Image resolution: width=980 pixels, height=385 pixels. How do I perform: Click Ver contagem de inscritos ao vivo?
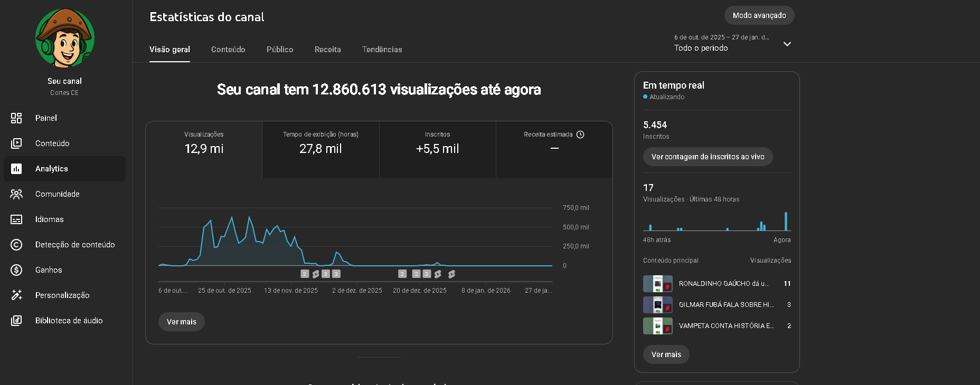pyautogui.click(x=708, y=157)
